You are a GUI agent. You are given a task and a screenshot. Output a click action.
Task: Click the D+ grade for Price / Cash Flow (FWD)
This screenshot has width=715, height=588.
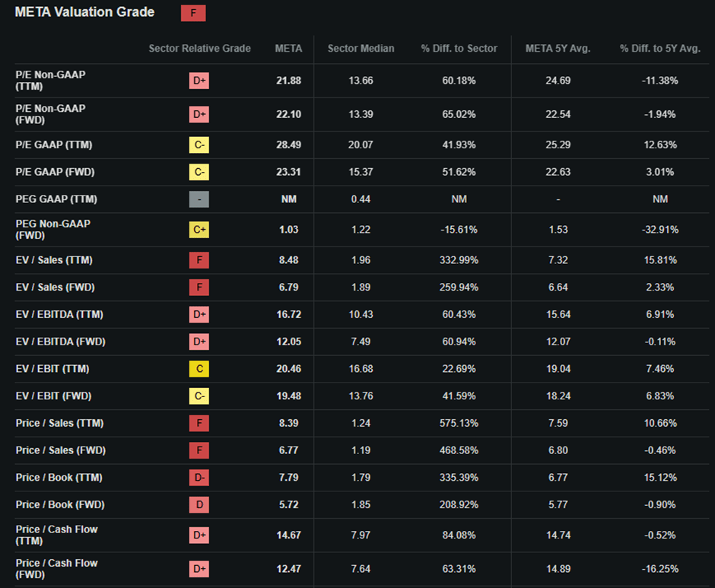[199, 569]
